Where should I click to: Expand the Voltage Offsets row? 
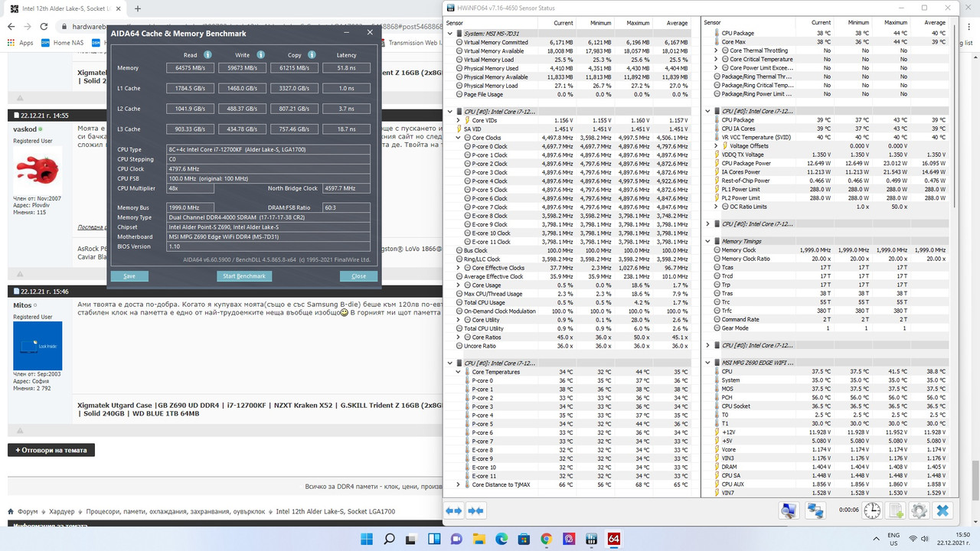click(x=716, y=145)
